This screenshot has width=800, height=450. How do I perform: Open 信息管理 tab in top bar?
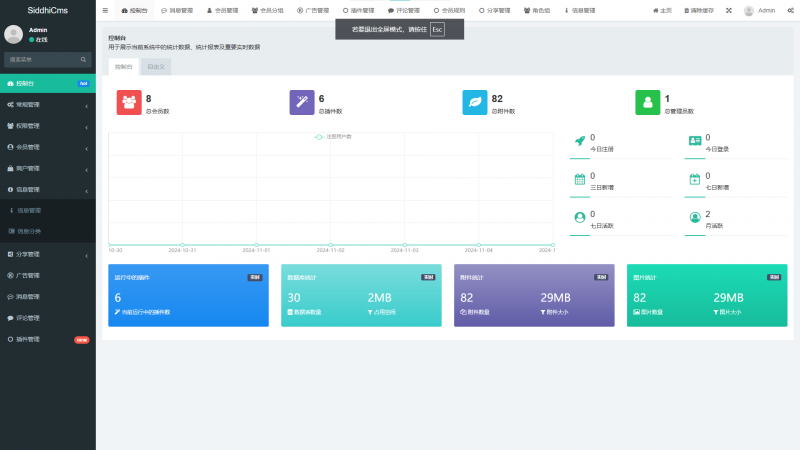pos(580,10)
